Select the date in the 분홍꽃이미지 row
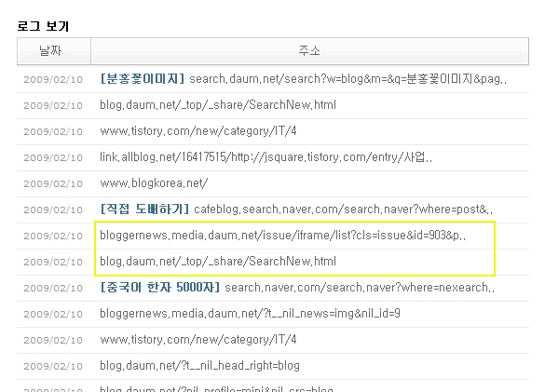545x392 pixels. tap(53, 79)
